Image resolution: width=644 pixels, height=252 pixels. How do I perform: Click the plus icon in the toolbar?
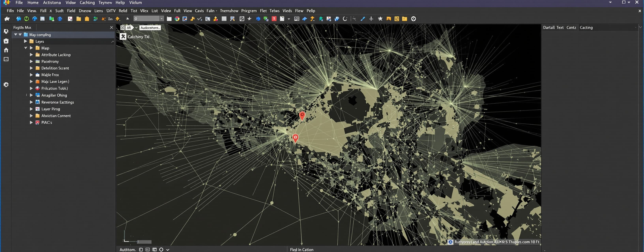[x=371, y=19]
